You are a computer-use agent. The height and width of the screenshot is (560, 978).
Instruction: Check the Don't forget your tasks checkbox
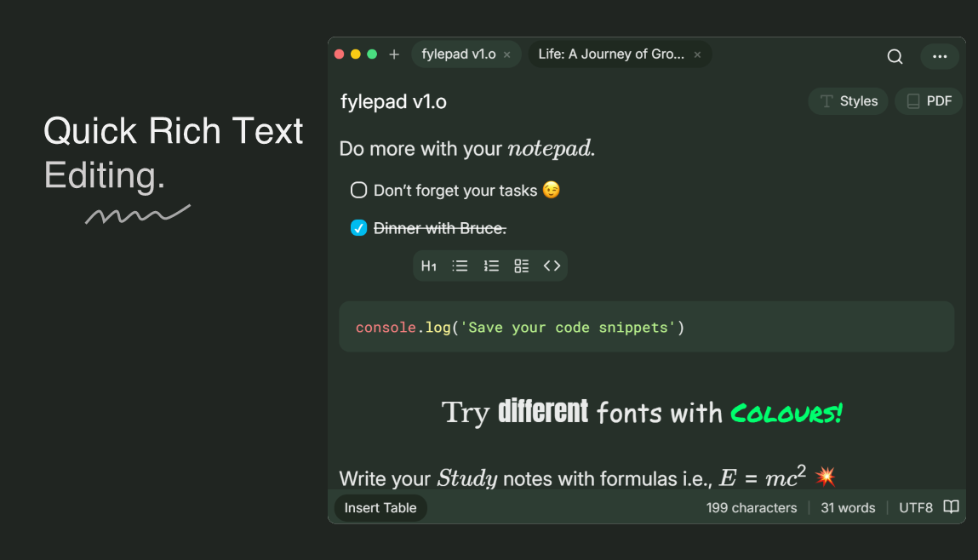point(358,190)
